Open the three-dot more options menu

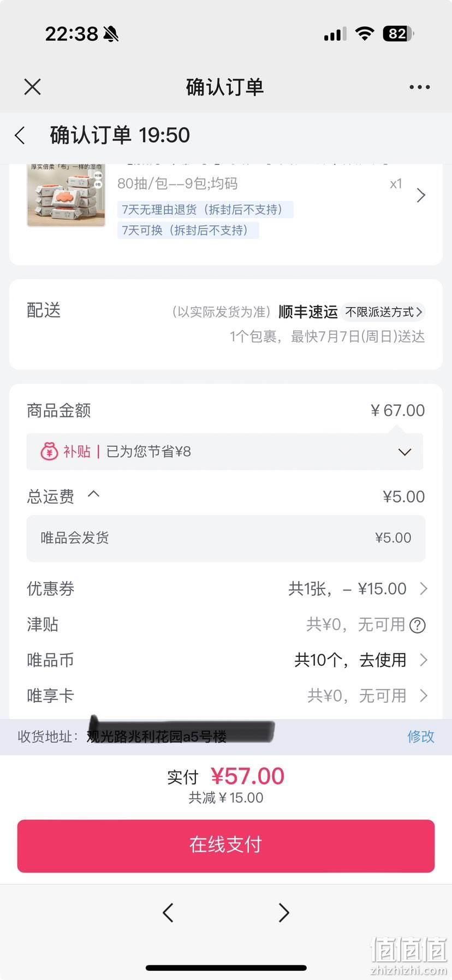(419, 87)
